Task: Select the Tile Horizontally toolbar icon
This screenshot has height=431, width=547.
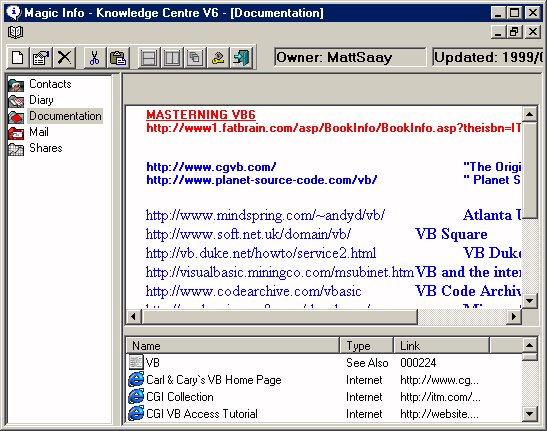Action: point(149,58)
